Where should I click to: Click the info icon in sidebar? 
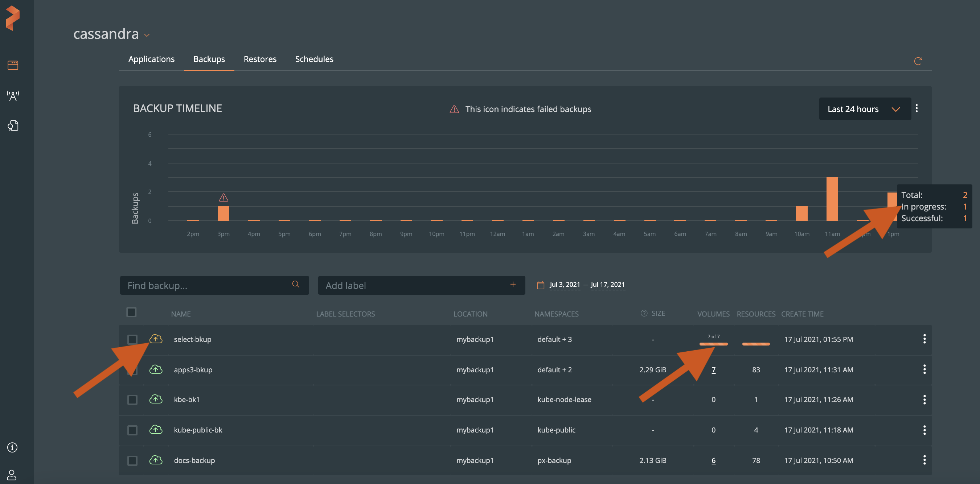pyautogui.click(x=12, y=447)
